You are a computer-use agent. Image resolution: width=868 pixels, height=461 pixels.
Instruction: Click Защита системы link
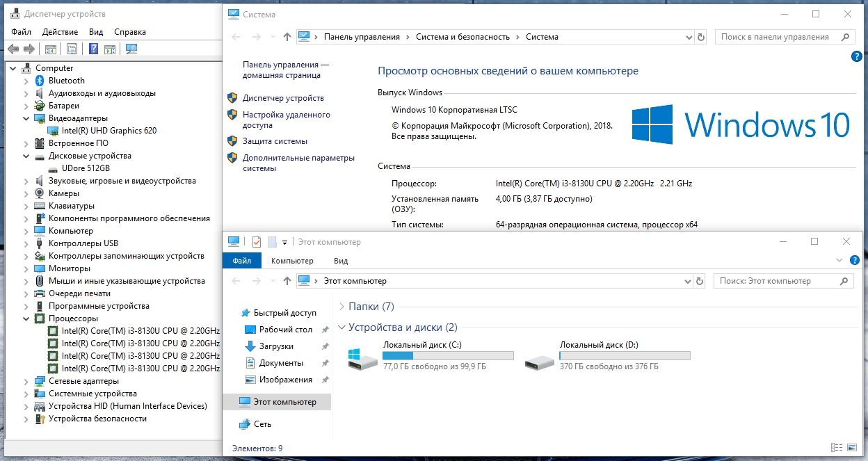[x=275, y=141]
